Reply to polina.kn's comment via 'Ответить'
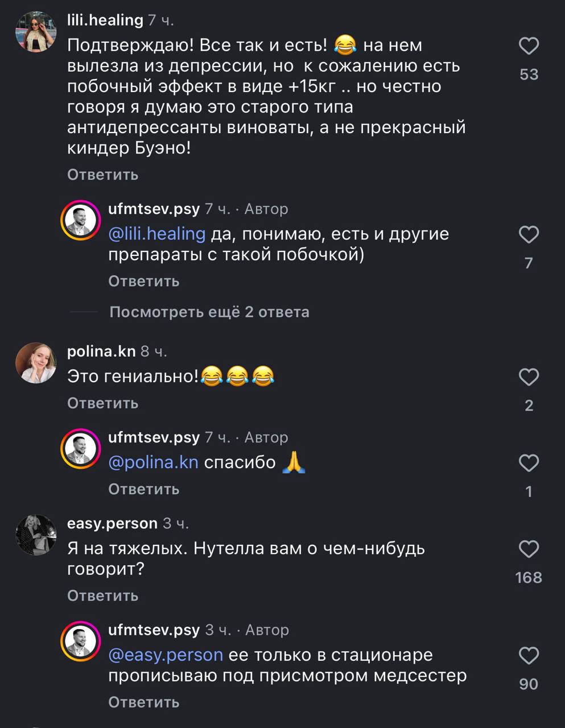The image size is (565, 728). pyautogui.click(x=103, y=403)
